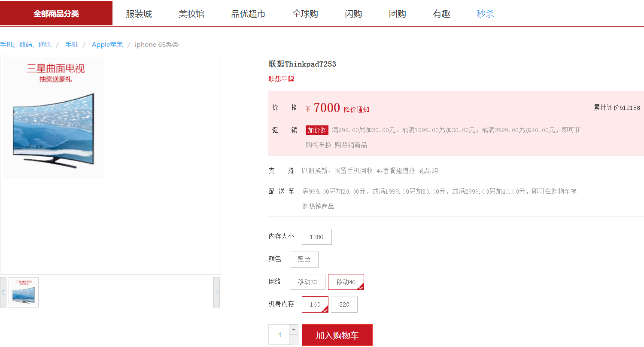Click the 联想品牌 brand link
The height and width of the screenshot is (347, 644).
click(x=281, y=79)
